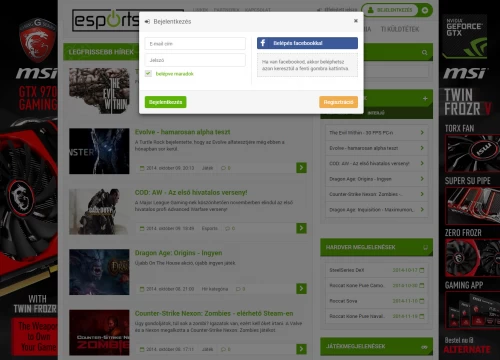Screen dimensions: 500x360
Task: Expand the green panel plus icon
Action: pyautogui.click(x=425, y=99)
